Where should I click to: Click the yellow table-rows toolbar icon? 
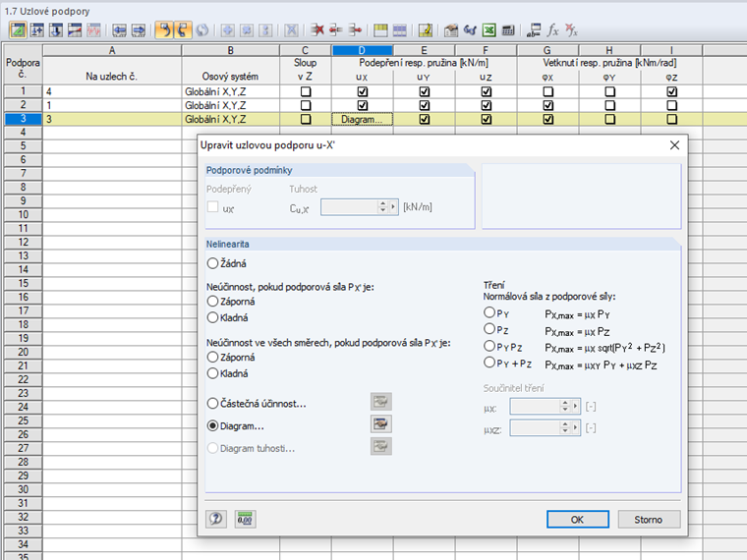pyautogui.click(x=380, y=30)
